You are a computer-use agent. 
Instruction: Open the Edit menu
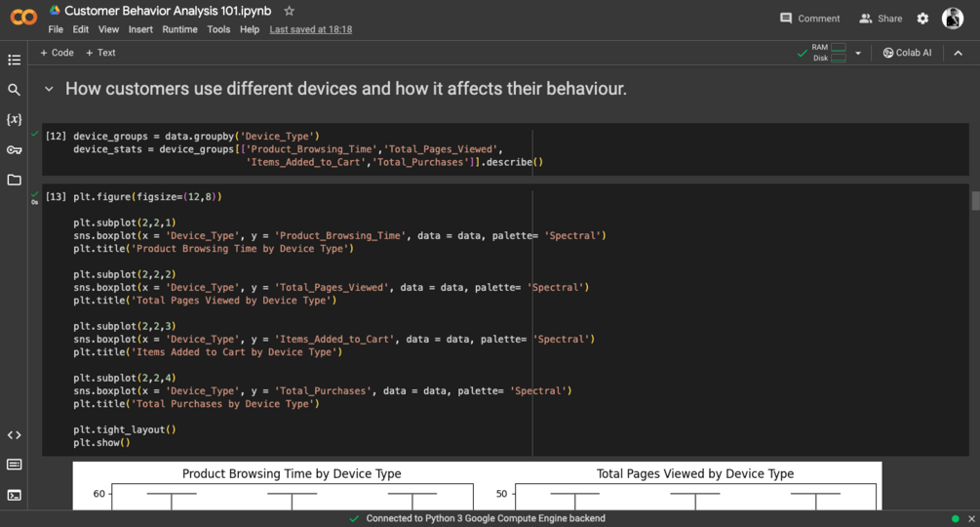click(x=81, y=29)
